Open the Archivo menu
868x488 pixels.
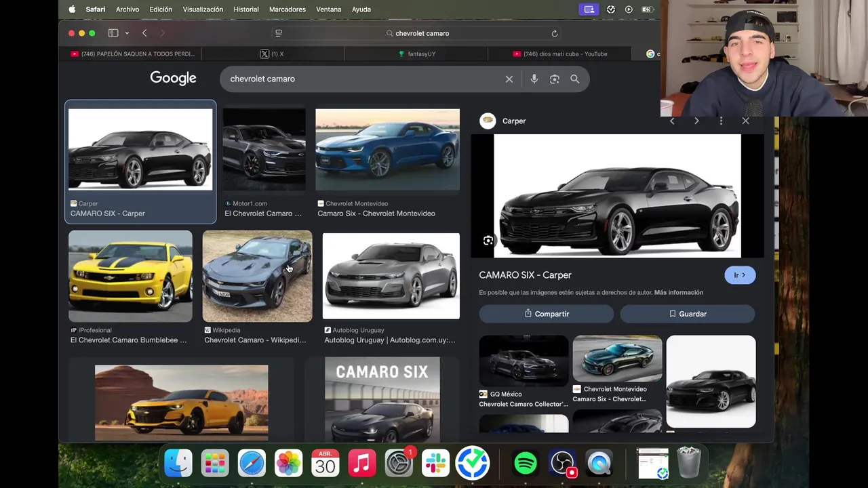coord(127,9)
